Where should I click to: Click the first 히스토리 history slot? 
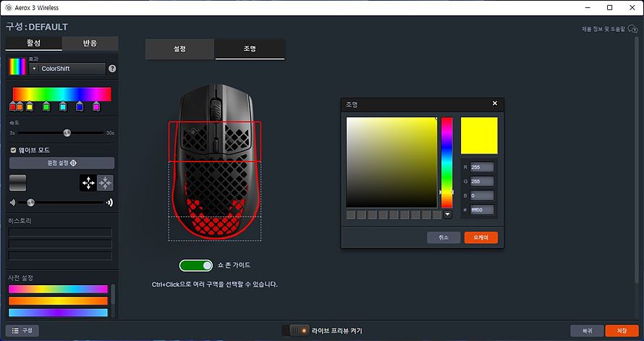point(60,232)
